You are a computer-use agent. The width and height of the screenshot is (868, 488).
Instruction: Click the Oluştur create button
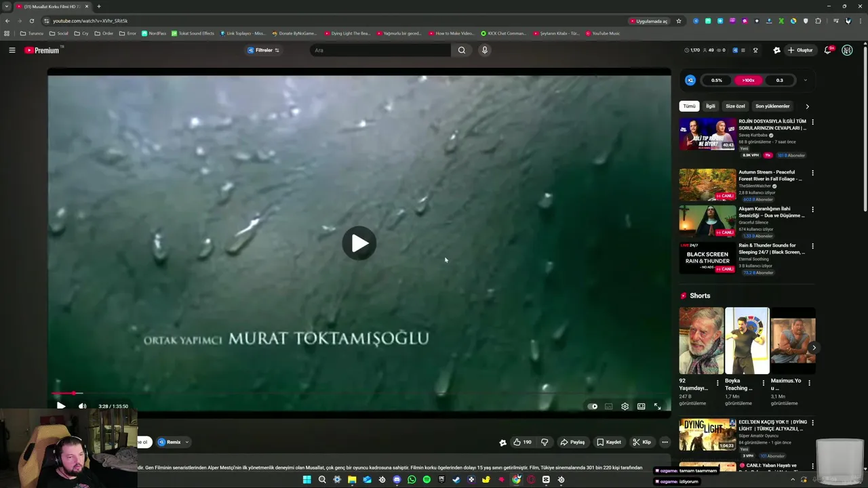click(x=800, y=50)
